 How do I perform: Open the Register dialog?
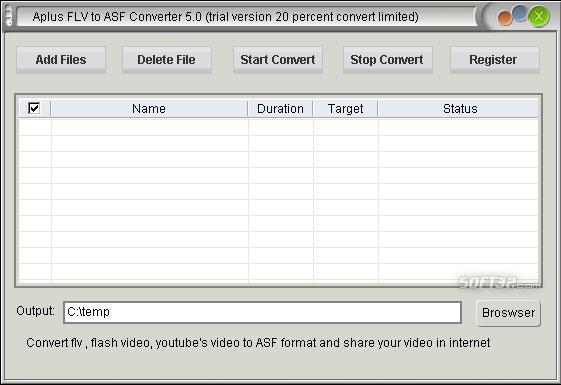(x=494, y=60)
